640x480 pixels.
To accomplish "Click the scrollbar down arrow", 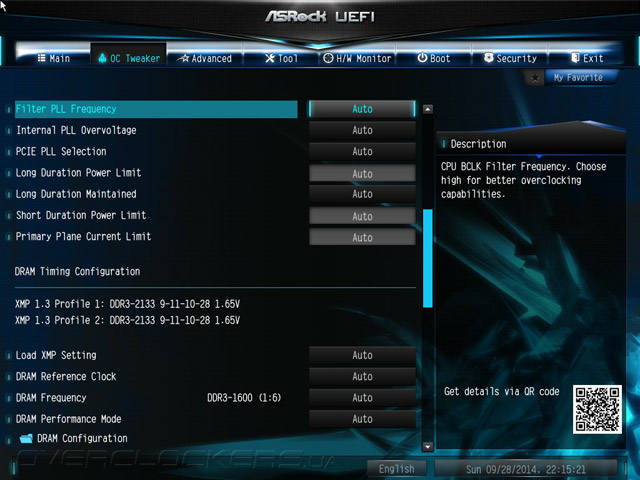I will tap(427, 446).
